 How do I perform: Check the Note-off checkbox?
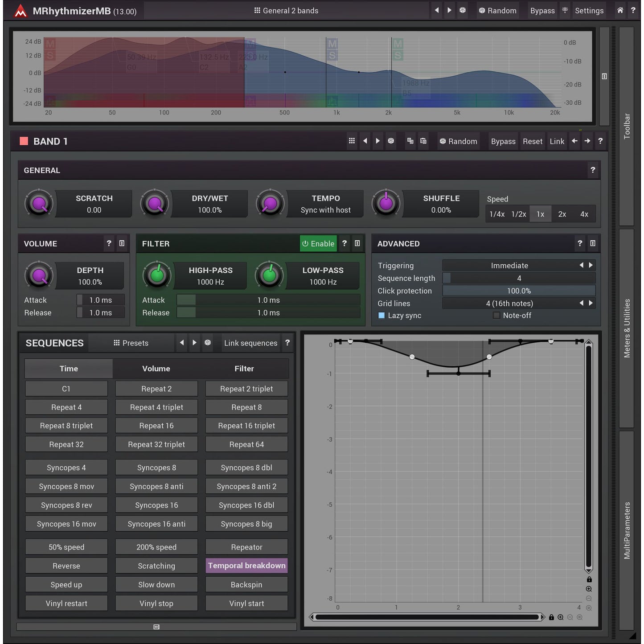[x=496, y=315]
